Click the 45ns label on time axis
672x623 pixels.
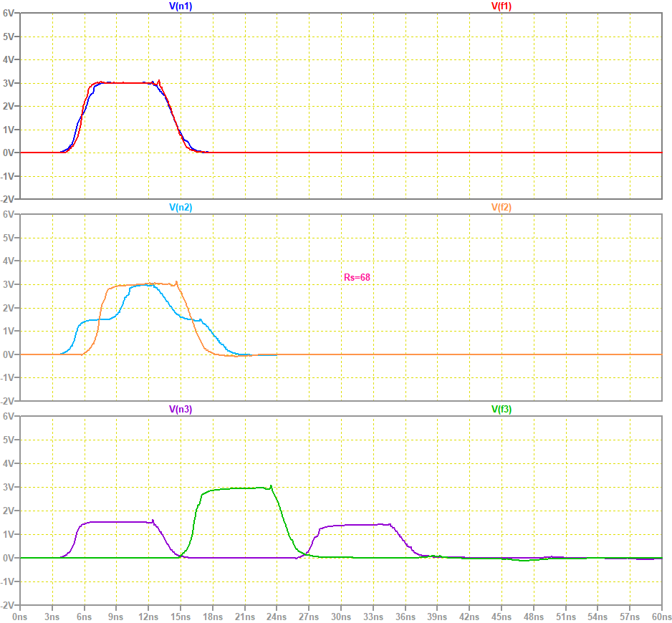pos(501,615)
